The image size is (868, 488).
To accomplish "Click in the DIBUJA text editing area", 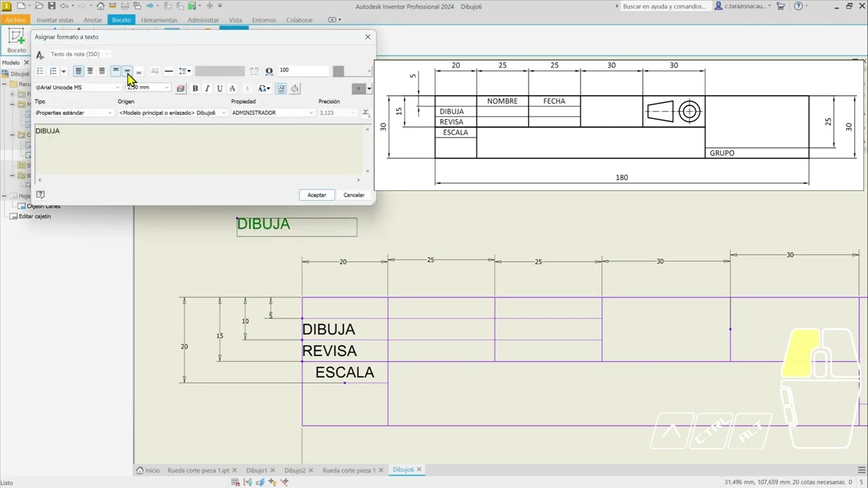I will pyautogui.click(x=199, y=149).
